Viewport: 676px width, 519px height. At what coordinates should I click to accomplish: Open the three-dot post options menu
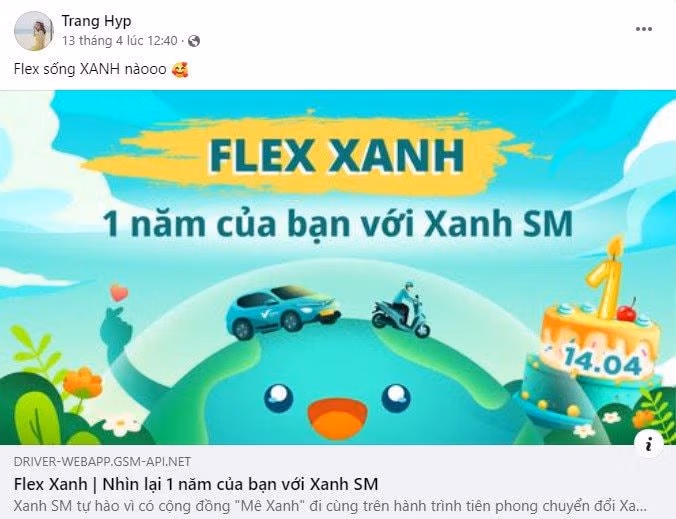click(644, 29)
